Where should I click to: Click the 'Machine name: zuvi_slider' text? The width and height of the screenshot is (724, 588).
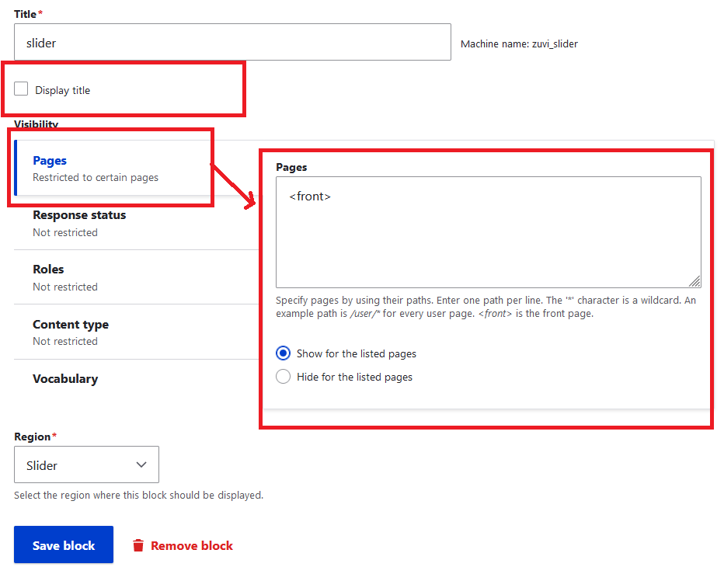[x=519, y=44]
